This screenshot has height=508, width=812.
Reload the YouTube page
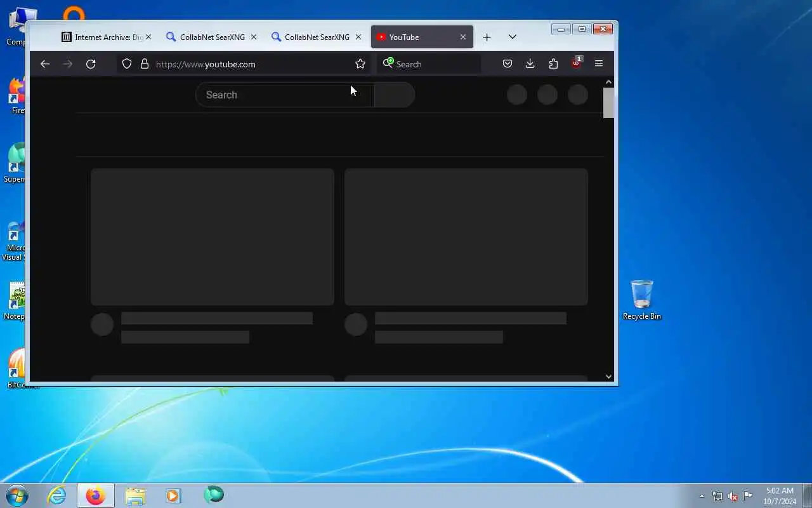click(91, 64)
